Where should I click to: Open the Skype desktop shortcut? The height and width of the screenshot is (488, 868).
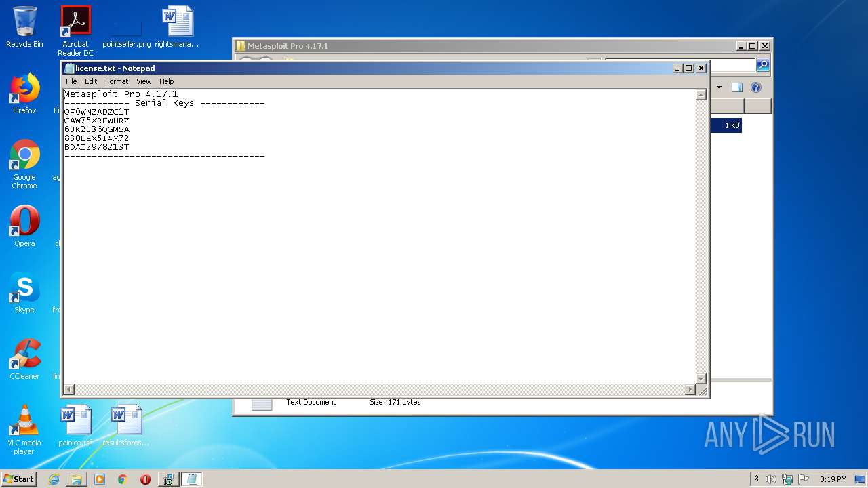24,293
